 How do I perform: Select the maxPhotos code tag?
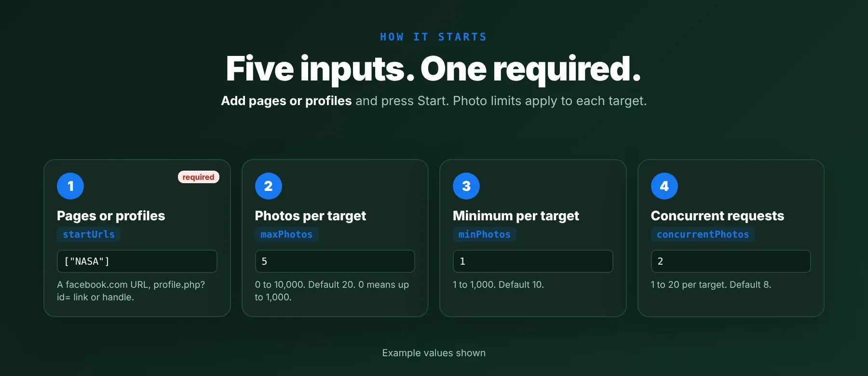tap(286, 234)
